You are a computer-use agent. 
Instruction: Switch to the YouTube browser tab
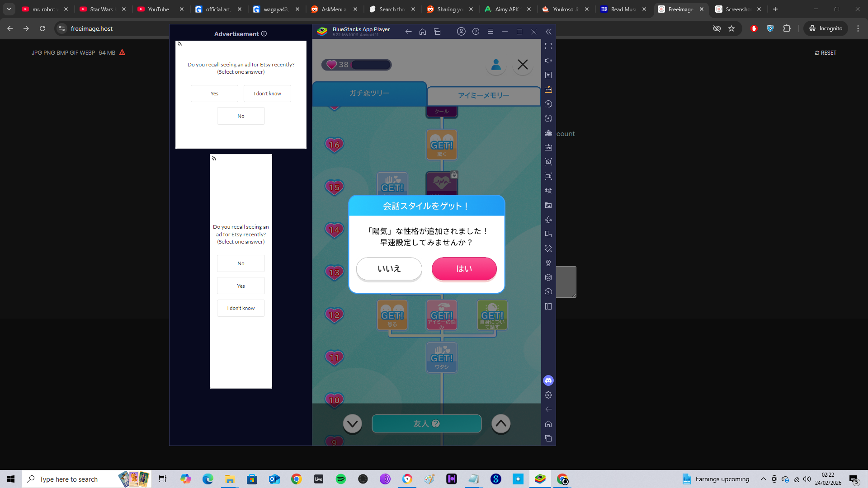click(x=159, y=9)
